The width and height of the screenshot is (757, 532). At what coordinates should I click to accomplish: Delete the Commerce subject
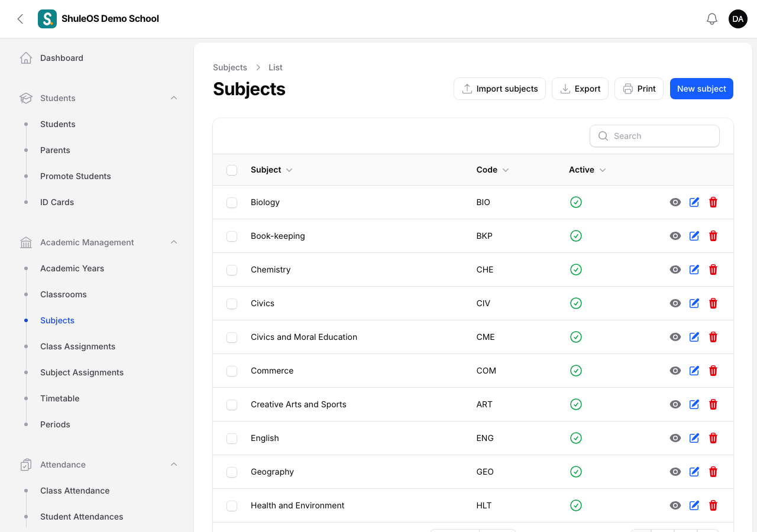click(713, 371)
